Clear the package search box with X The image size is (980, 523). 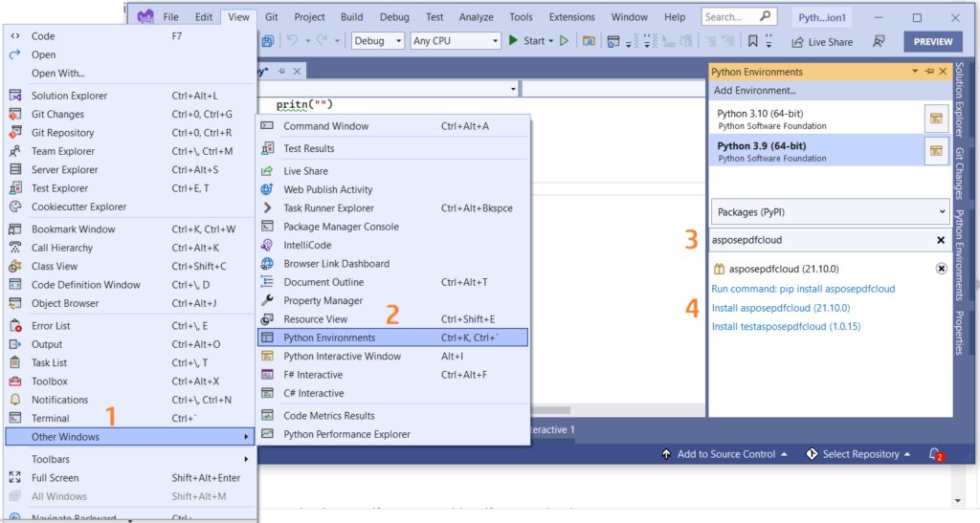pos(941,240)
